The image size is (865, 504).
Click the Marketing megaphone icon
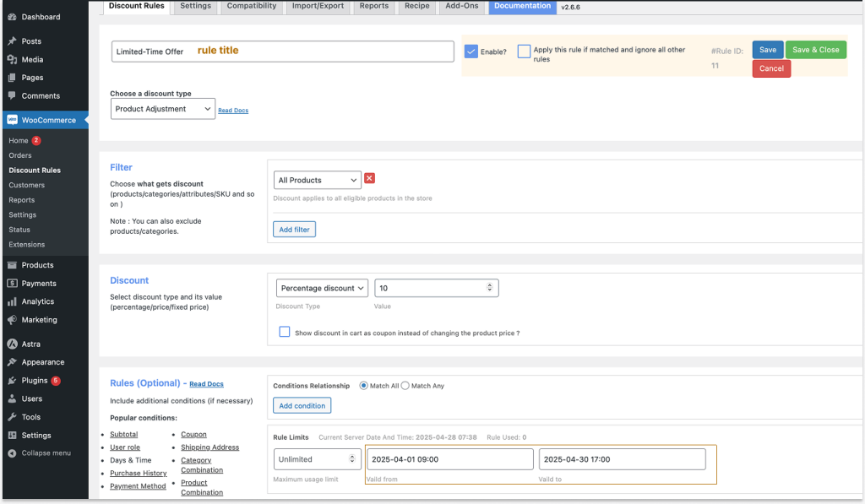[12, 320]
